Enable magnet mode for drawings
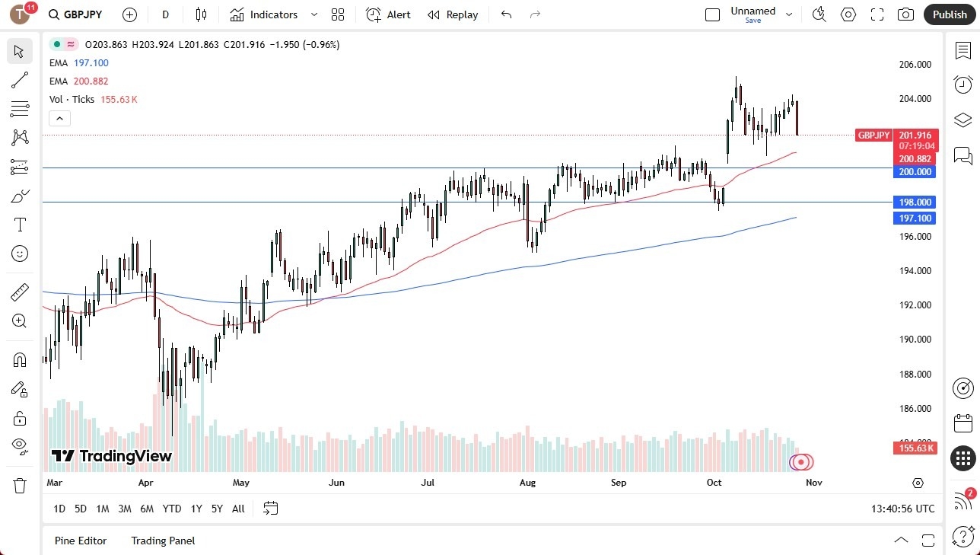980x555 pixels. (x=20, y=359)
